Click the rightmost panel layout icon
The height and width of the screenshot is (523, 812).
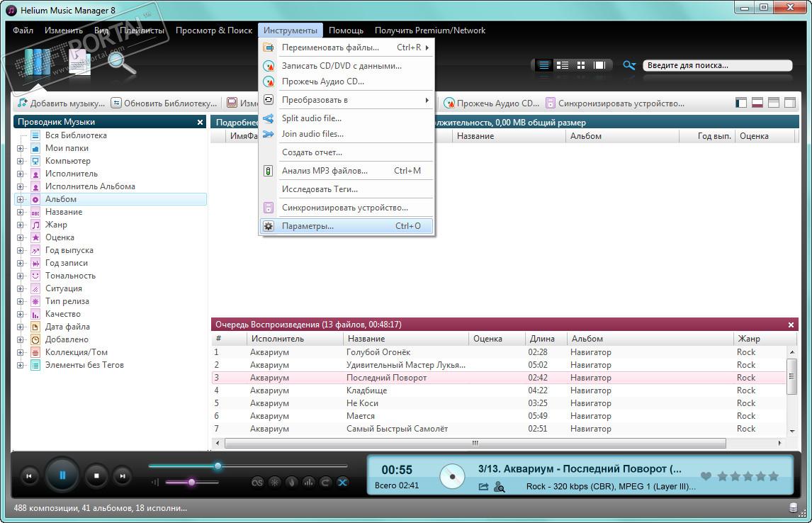click(790, 103)
